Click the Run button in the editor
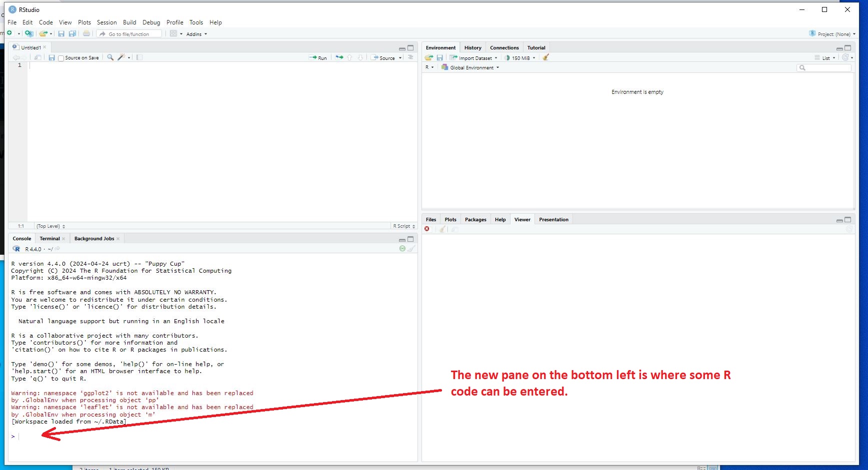Viewport: 868px width, 470px height. point(318,58)
